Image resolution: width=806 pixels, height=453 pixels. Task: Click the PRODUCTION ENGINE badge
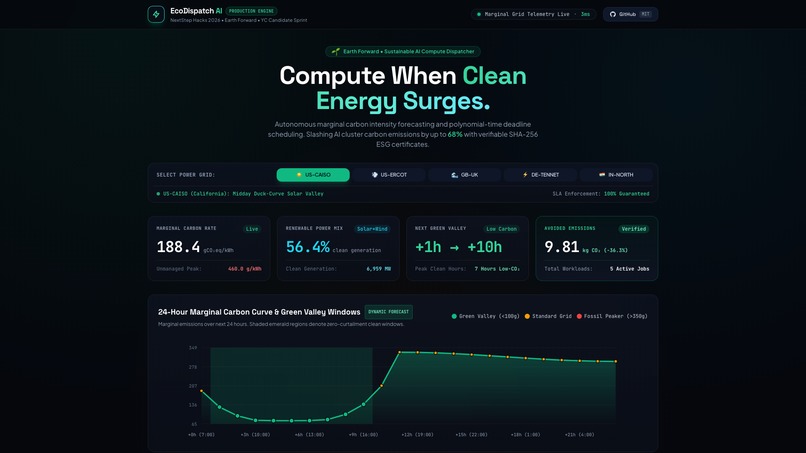pyautogui.click(x=251, y=11)
